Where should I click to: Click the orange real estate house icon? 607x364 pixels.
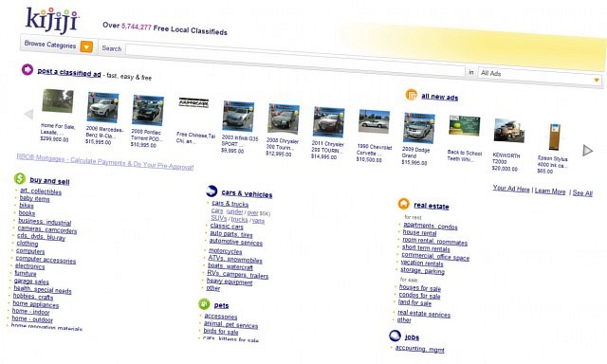point(403,204)
